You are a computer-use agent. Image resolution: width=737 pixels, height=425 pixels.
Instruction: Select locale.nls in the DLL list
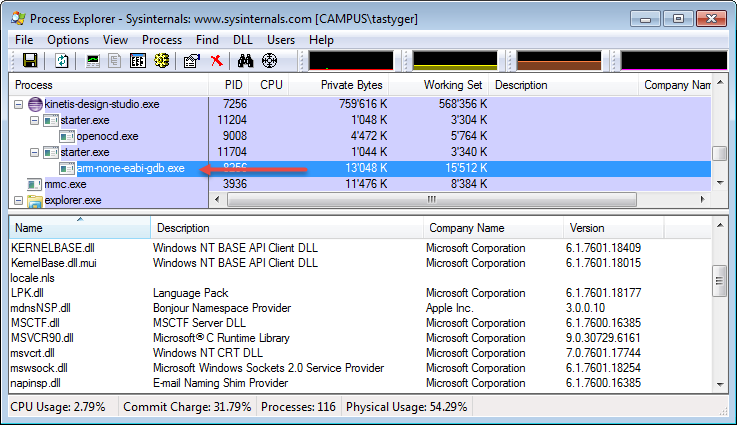(x=32, y=278)
